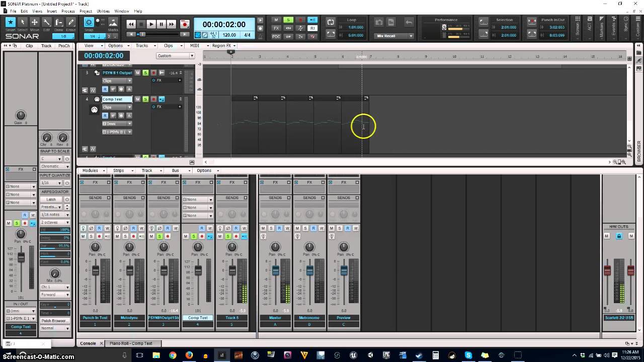Screen dimensions: 644x362
Task: Toggle the PDC override button
Action: (x=276, y=36)
